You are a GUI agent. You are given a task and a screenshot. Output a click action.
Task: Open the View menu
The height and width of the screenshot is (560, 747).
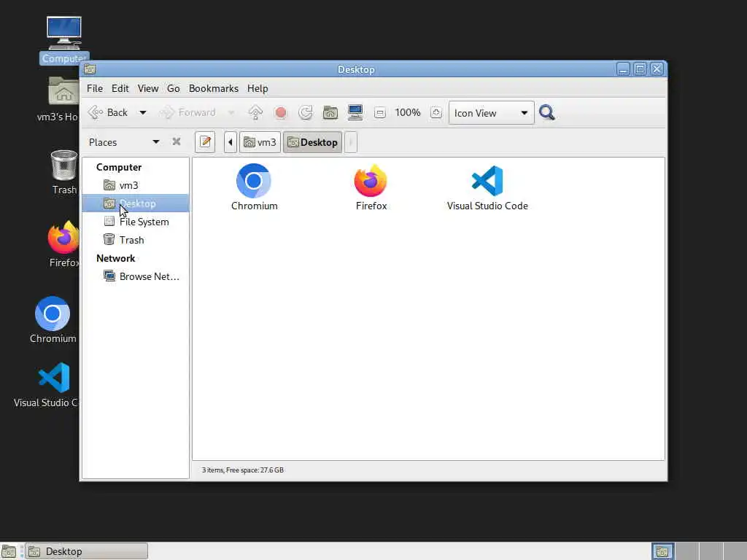coord(148,88)
